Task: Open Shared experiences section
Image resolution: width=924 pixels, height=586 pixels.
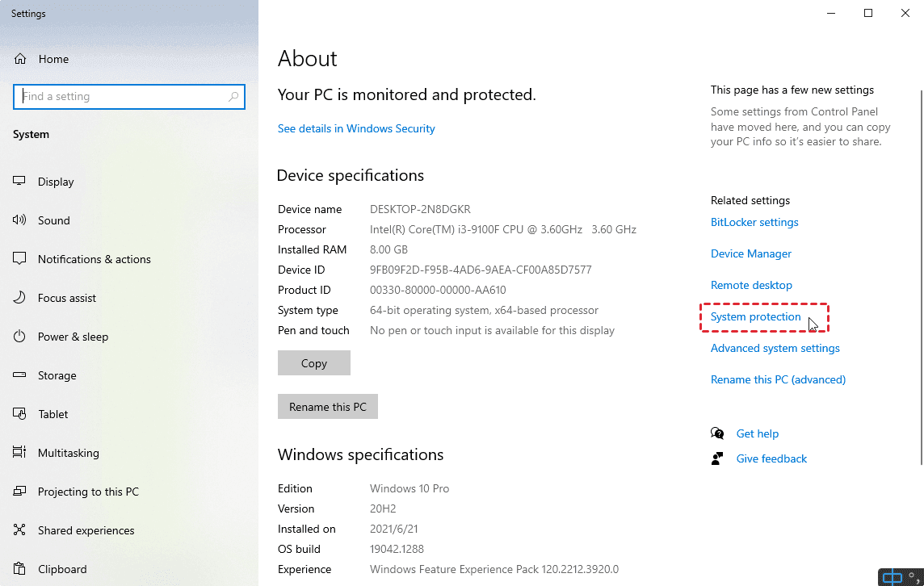Action: pos(86,530)
